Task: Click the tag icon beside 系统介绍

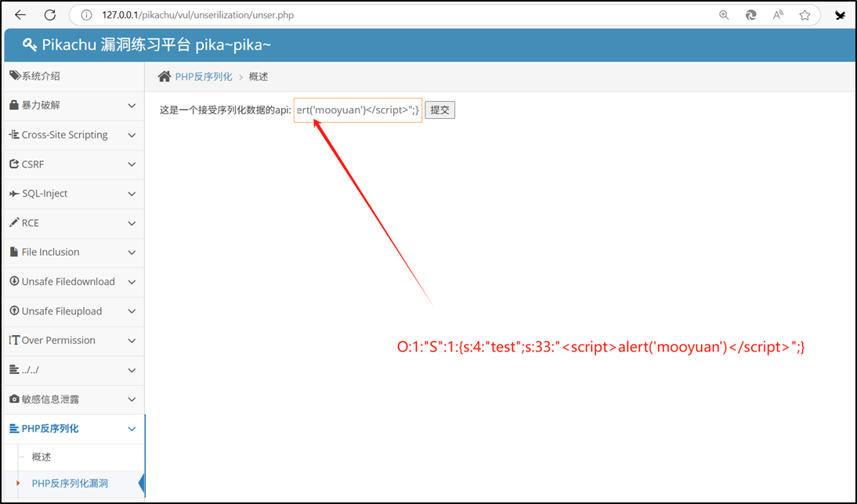Action: [x=15, y=75]
